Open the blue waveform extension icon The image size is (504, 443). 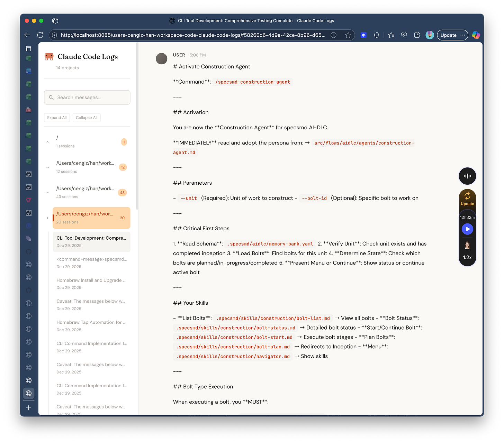tap(363, 35)
